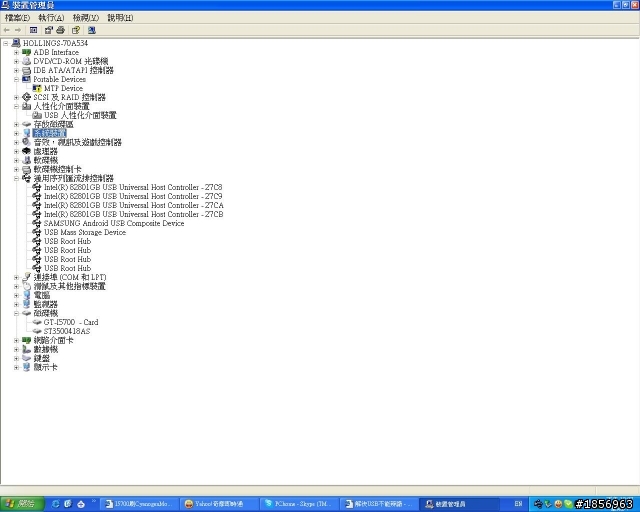Image resolution: width=640 pixels, height=512 pixels.
Task: Switch to PChome - Skype taskbar button
Action: click(299, 504)
